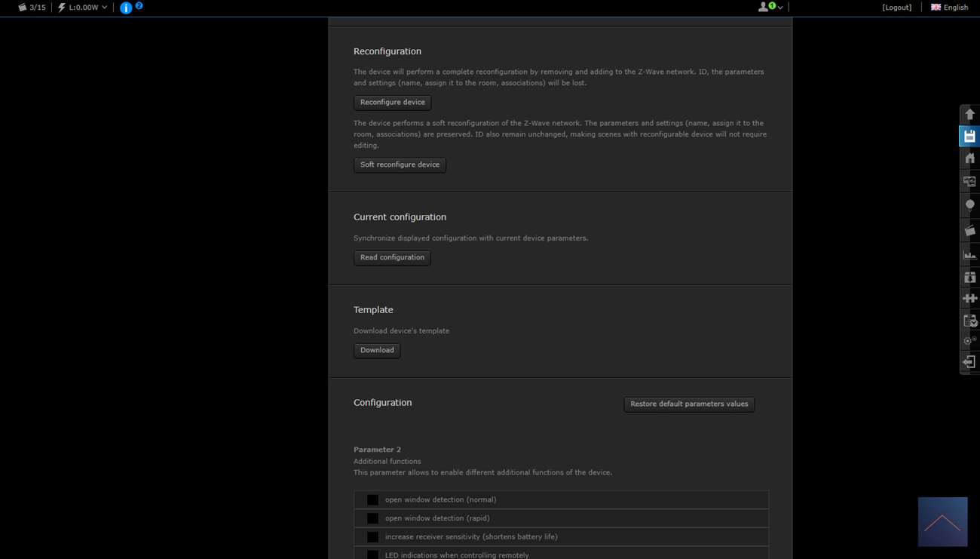Click the UK flag language icon
This screenshot has height=559, width=980.
(x=936, y=8)
